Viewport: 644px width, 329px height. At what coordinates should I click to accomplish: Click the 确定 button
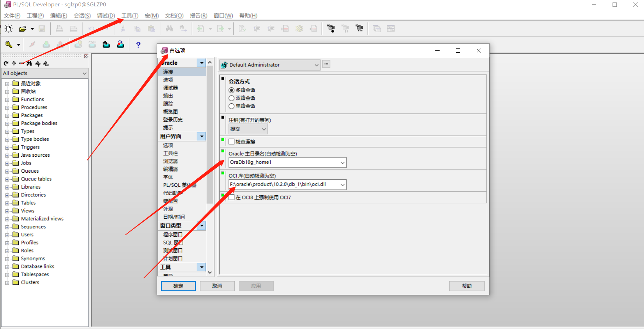178,286
